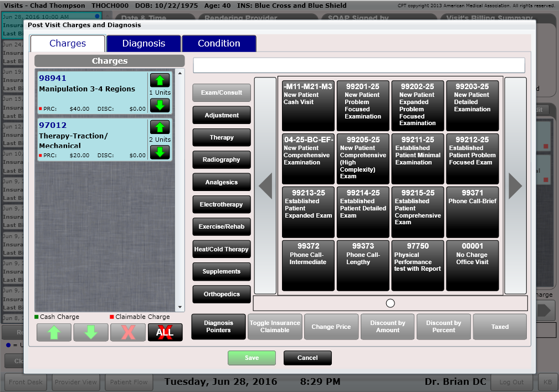Image resolution: width=559 pixels, height=392 pixels.
Task: Switch to the Diagnosis tab
Action: (x=143, y=44)
